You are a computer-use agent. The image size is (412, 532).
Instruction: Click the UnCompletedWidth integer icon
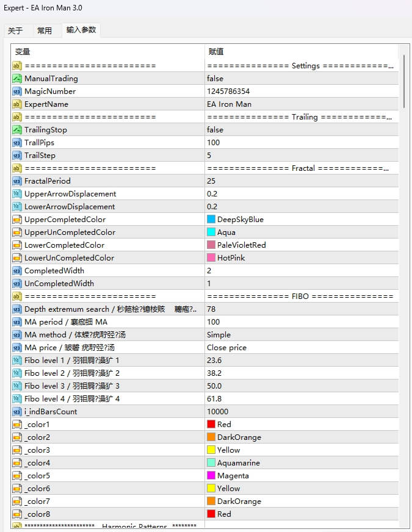pyautogui.click(x=17, y=284)
